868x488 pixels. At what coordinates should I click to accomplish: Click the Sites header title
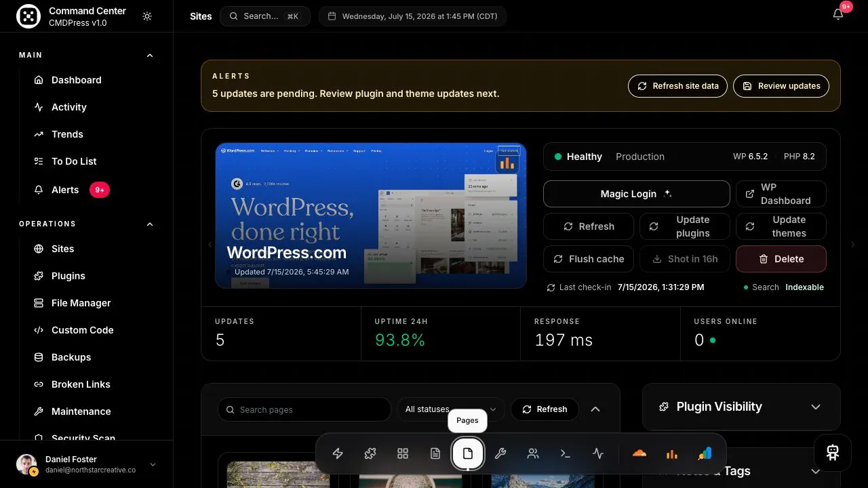click(201, 16)
